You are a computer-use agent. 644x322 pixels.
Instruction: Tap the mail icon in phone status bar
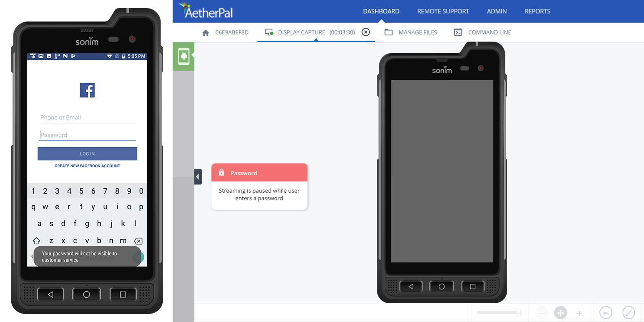tap(41, 56)
